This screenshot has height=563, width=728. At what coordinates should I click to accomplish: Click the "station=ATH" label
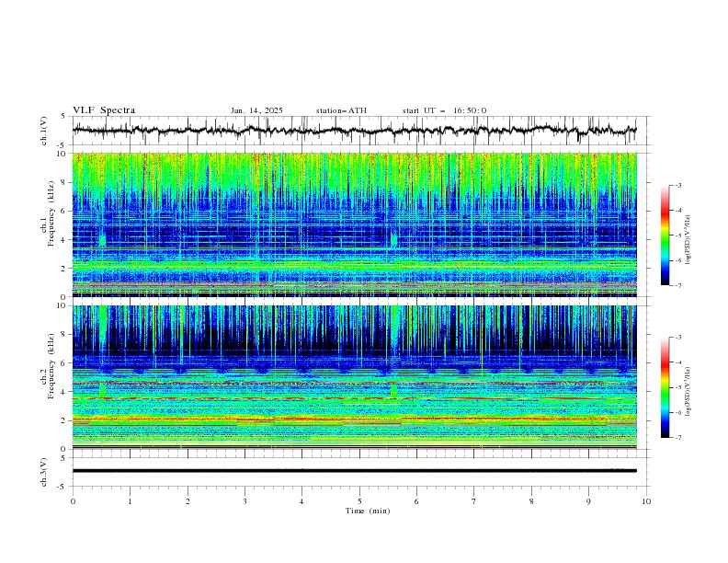pyautogui.click(x=341, y=110)
